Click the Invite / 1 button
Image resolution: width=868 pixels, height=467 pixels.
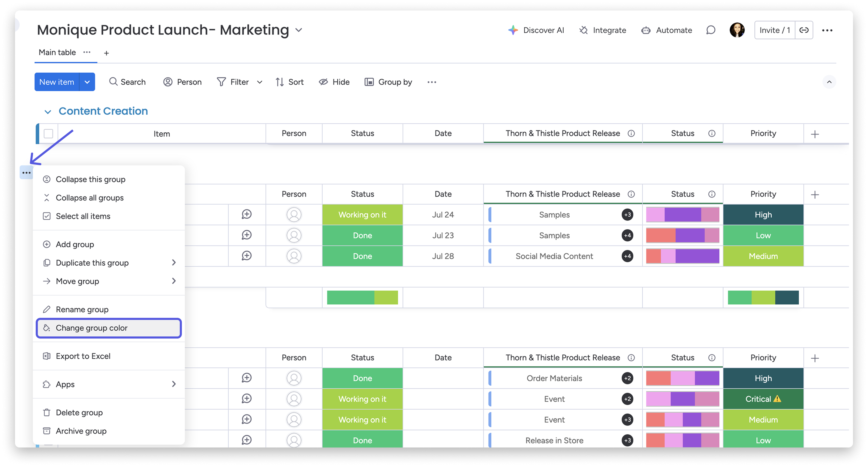[x=774, y=30]
